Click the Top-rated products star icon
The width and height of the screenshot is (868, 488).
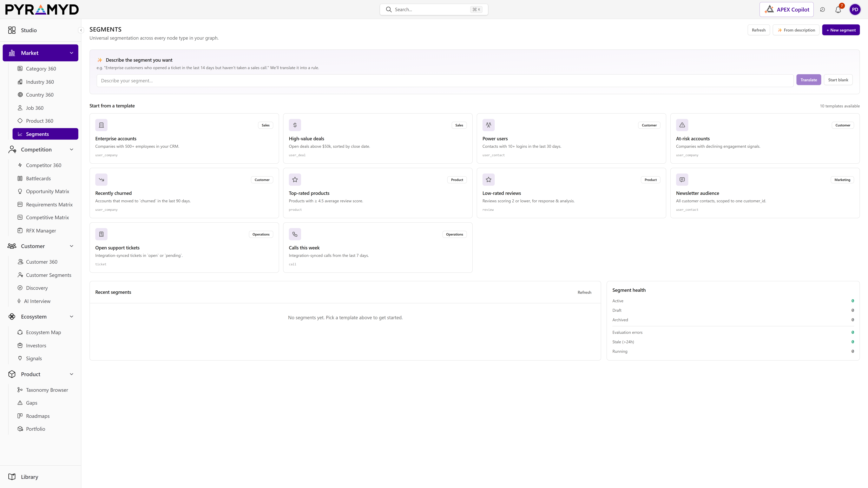click(295, 179)
